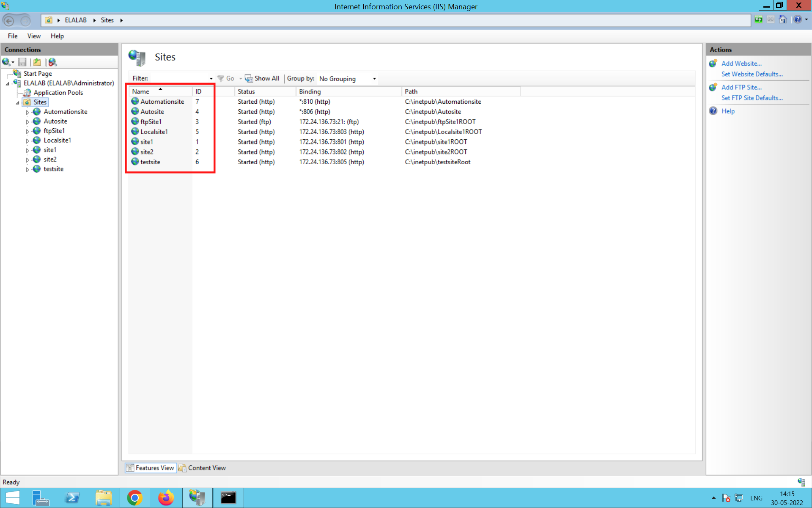Viewport: 812px width, 508px height.
Task: Click the Refresh Page icon in address bar
Action: pyautogui.click(x=758, y=20)
